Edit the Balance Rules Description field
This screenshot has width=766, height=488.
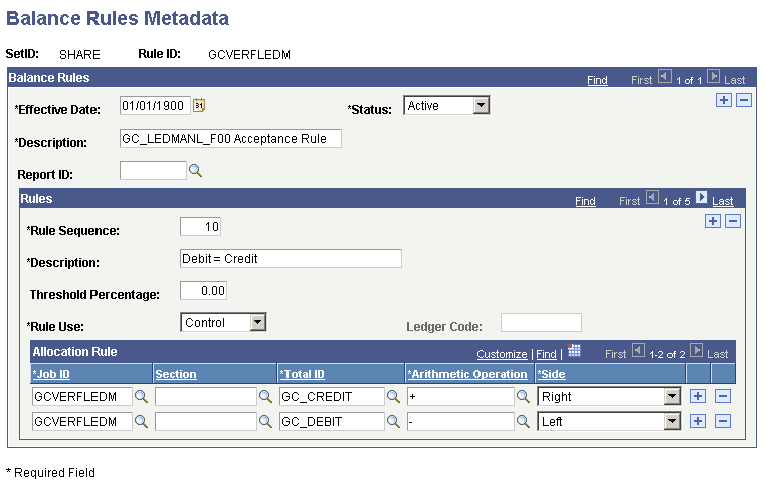[231, 139]
